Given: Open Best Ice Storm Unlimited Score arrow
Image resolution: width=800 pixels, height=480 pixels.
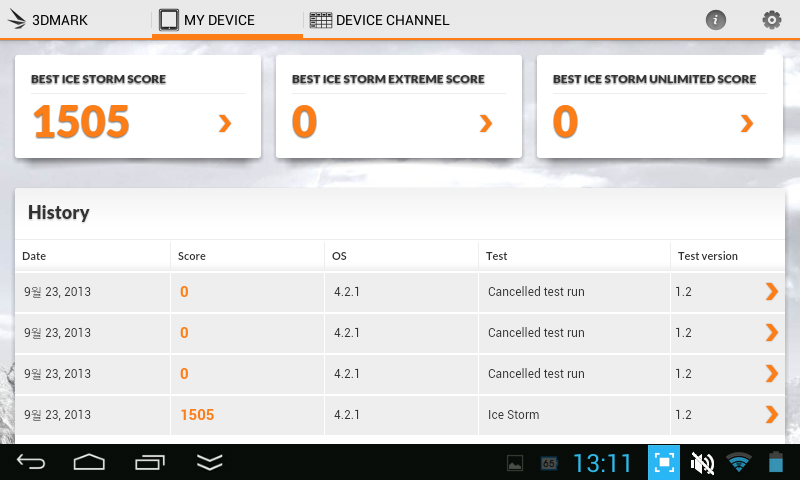Looking at the screenshot, I should (747, 123).
